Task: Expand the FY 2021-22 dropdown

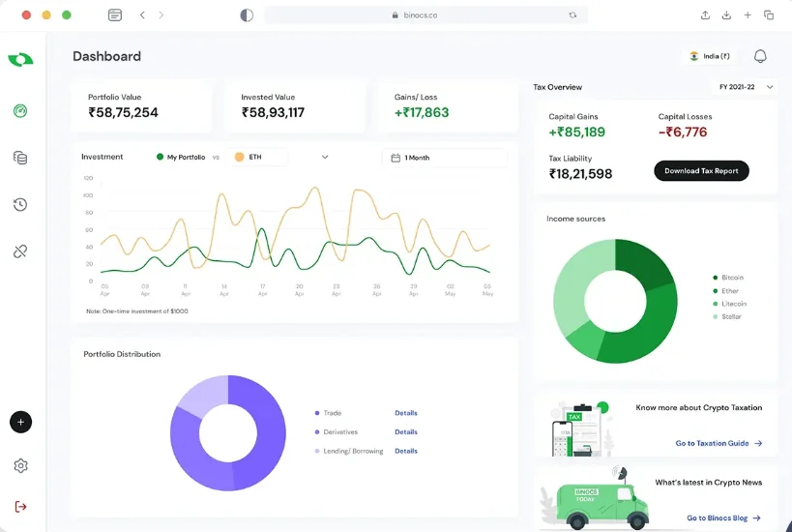Action: coord(746,87)
